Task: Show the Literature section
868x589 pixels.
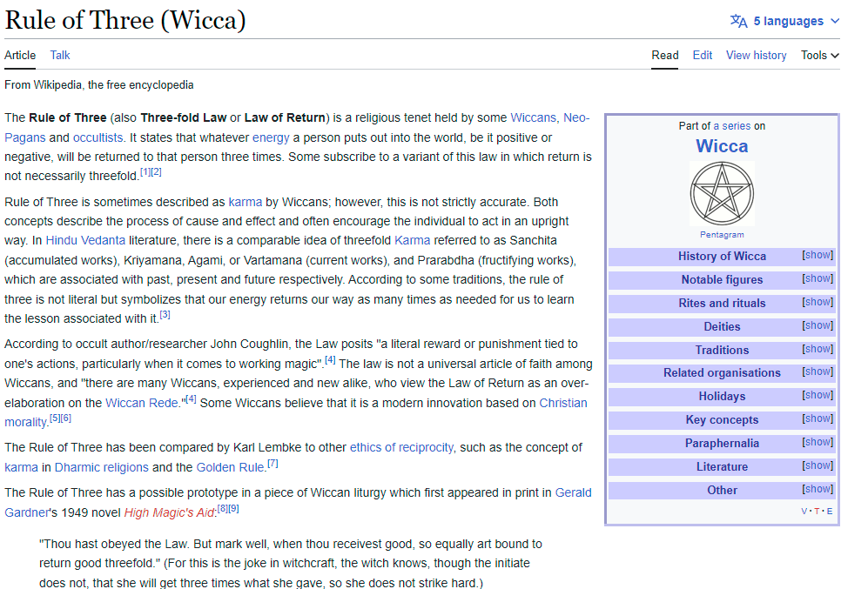Action: click(818, 465)
